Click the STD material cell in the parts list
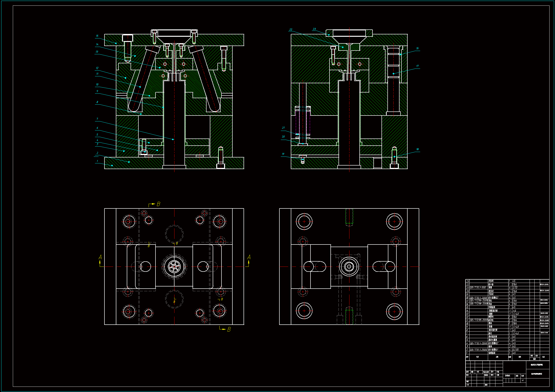 515,288
